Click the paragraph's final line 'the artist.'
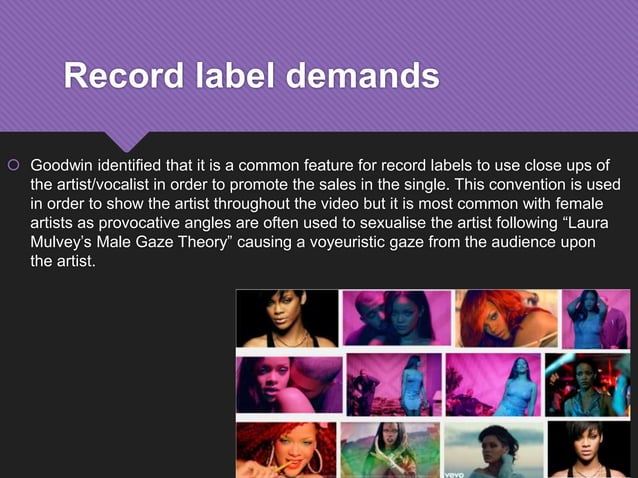 pos(63,261)
